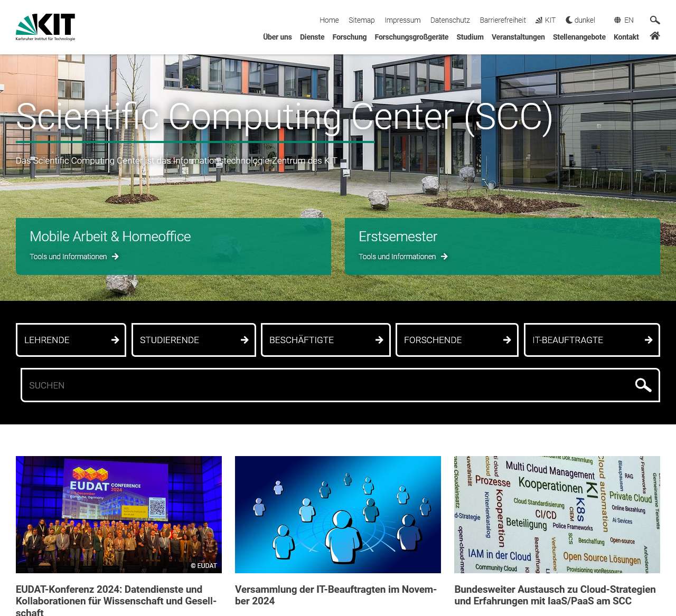The width and height of the screenshot is (676, 616).
Task: Open the Barrierefreiheit link
Action: point(503,20)
